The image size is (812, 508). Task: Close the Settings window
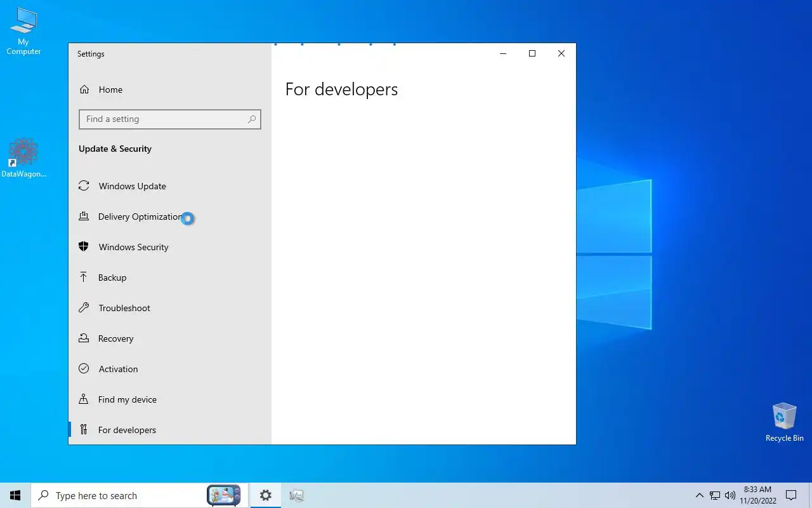[561, 54]
